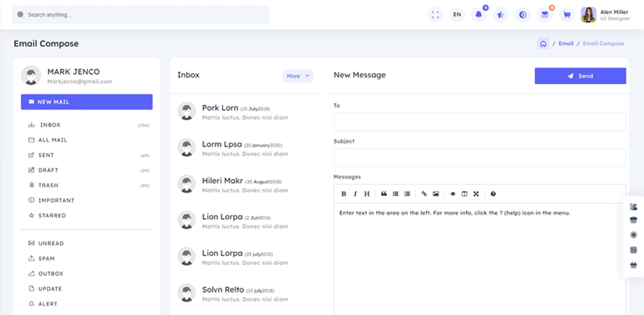
Task: Toggle dark mode icon in header
Action: point(523,14)
